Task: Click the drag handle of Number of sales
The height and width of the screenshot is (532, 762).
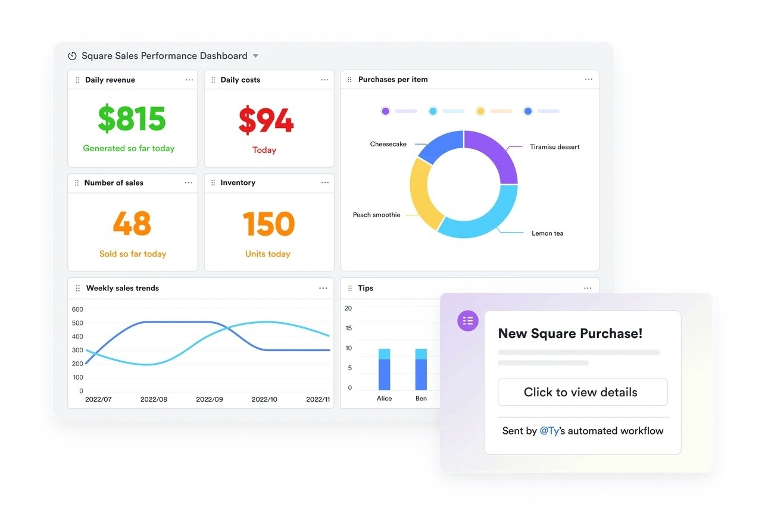Action: click(x=77, y=183)
